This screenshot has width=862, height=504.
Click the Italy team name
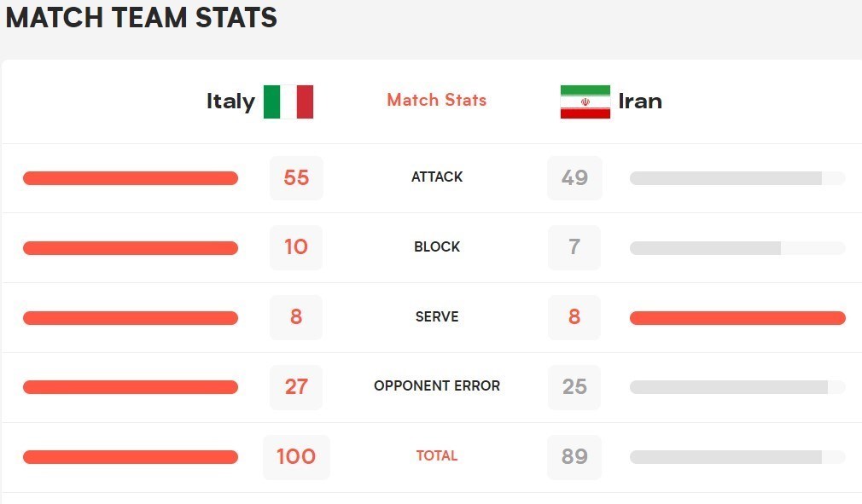pos(230,101)
